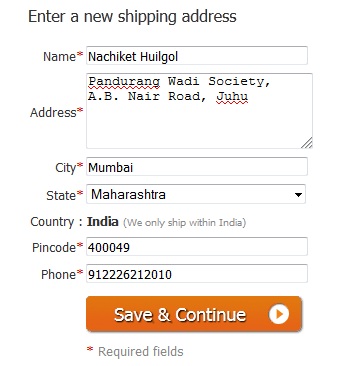Click inside the Address text area

(199, 111)
